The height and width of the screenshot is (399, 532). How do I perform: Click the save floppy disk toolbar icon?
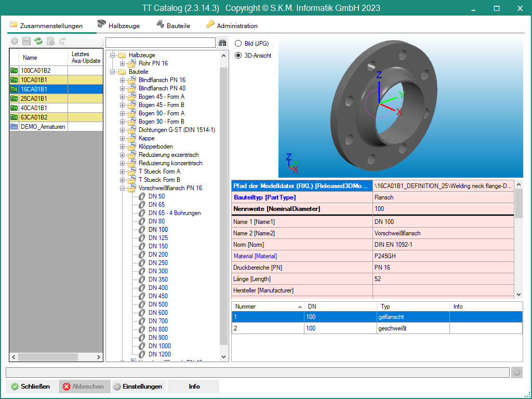pyautogui.click(x=26, y=42)
